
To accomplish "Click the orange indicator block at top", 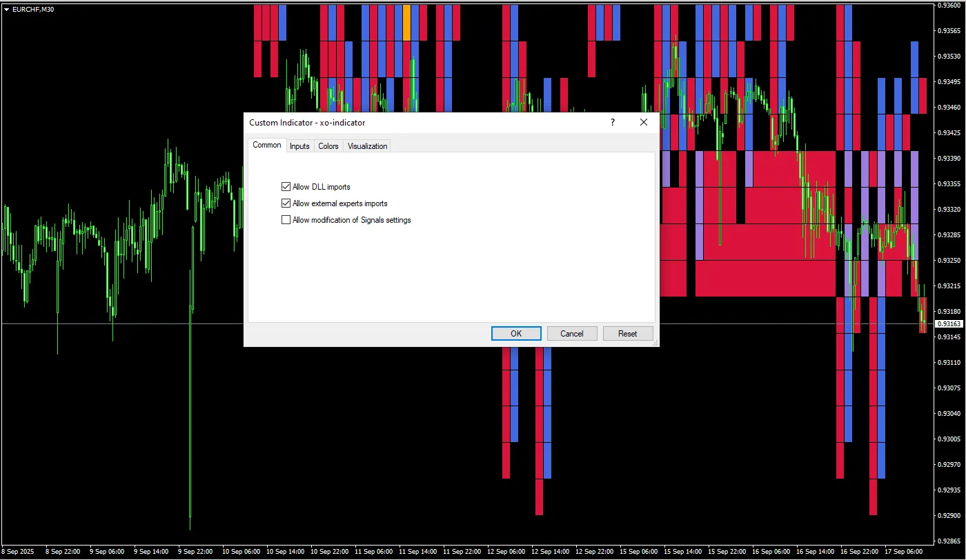I will tap(406, 21).
